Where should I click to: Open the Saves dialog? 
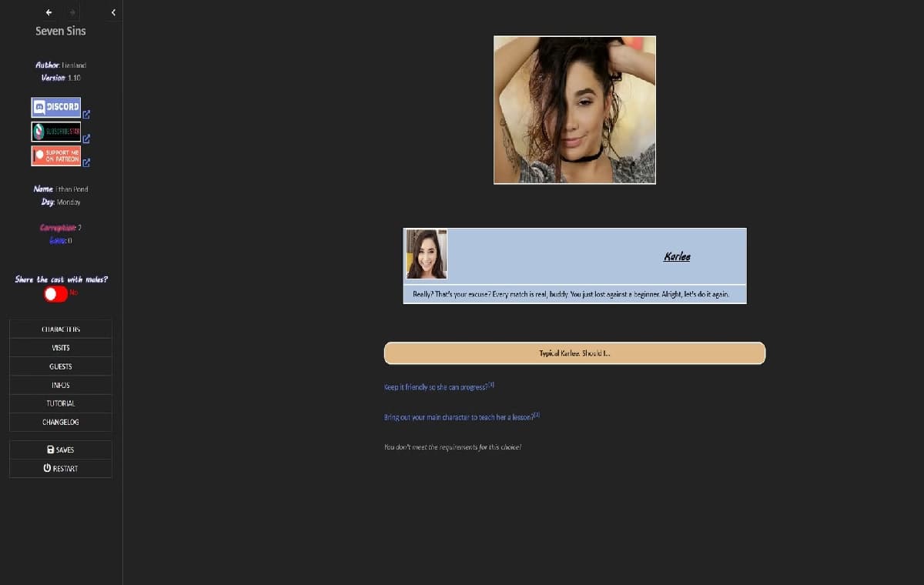pyautogui.click(x=61, y=450)
